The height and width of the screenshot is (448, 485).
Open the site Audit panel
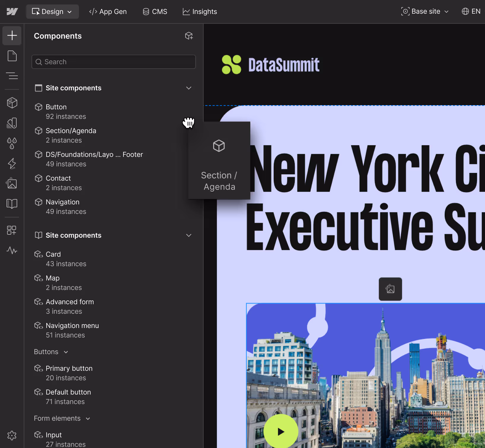pos(12,250)
